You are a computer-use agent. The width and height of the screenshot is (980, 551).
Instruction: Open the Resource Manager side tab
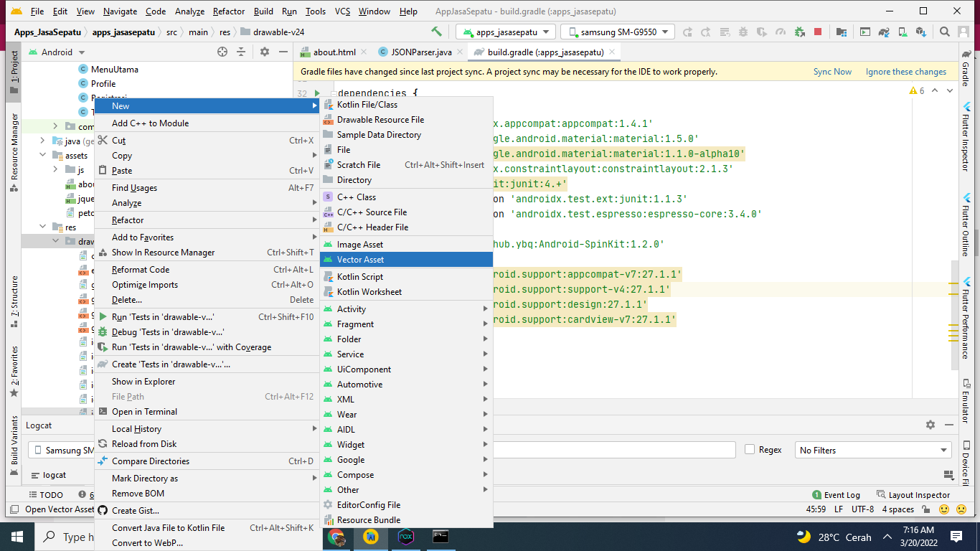pos(14,153)
